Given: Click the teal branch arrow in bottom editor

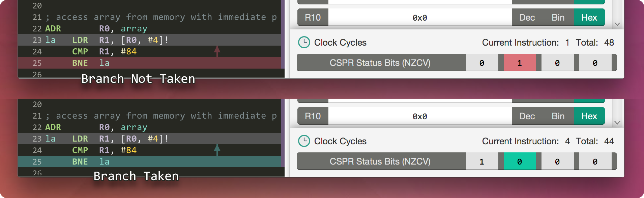Looking at the screenshot, I should click(217, 150).
